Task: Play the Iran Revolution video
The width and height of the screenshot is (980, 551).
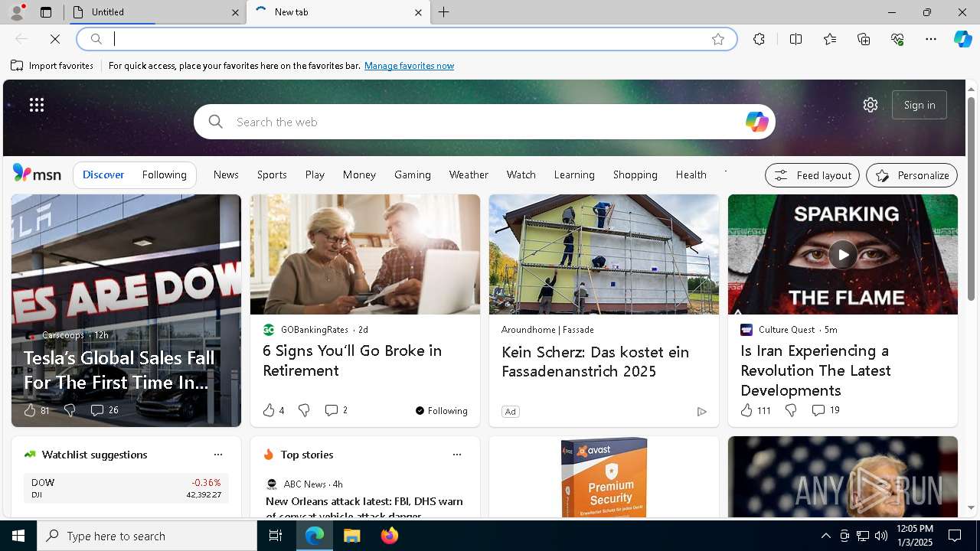Action: click(842, 255)
